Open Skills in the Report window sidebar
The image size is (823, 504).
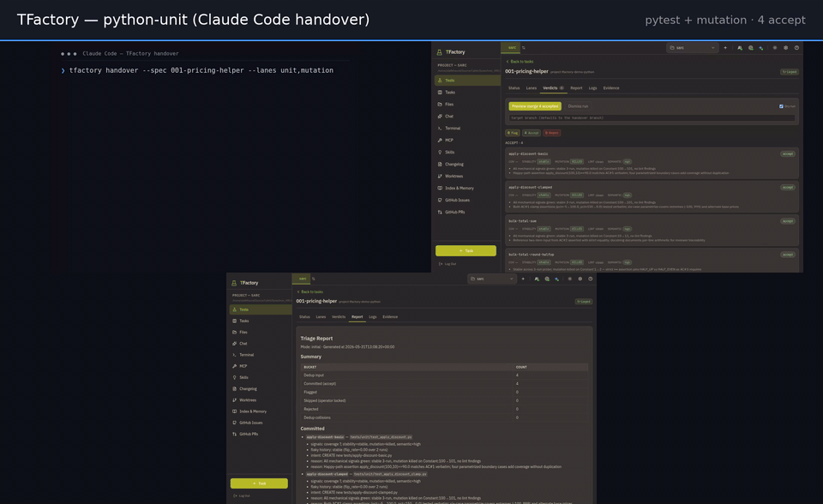point(261,377)
